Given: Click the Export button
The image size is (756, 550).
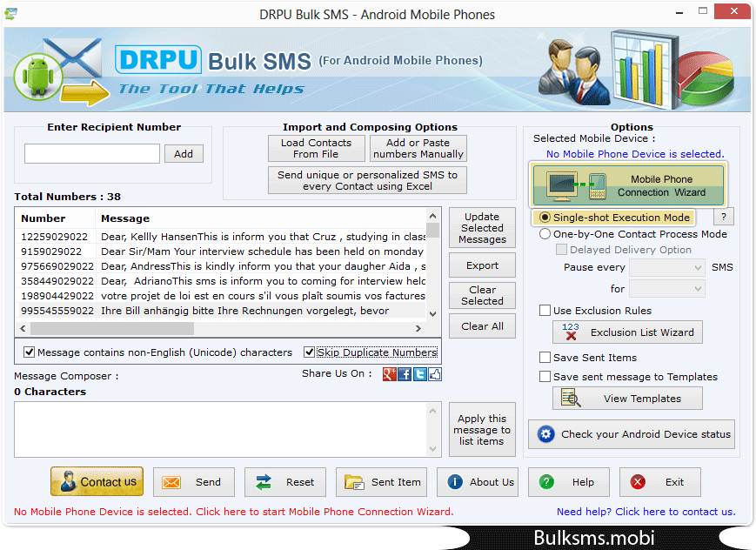Looking at the screenshot, I should tap(482, 265).
